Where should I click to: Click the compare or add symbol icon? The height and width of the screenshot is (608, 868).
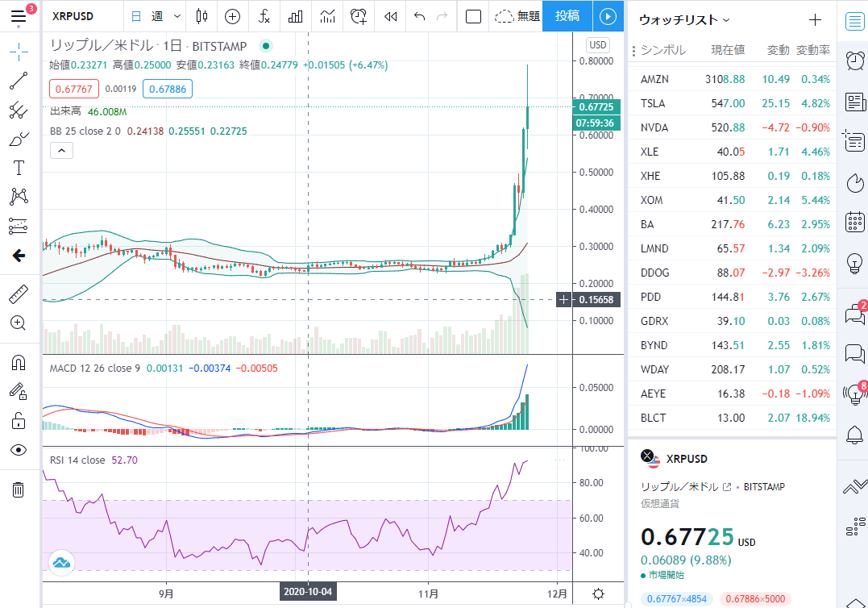pyautogui.click(x=232, y=16)
